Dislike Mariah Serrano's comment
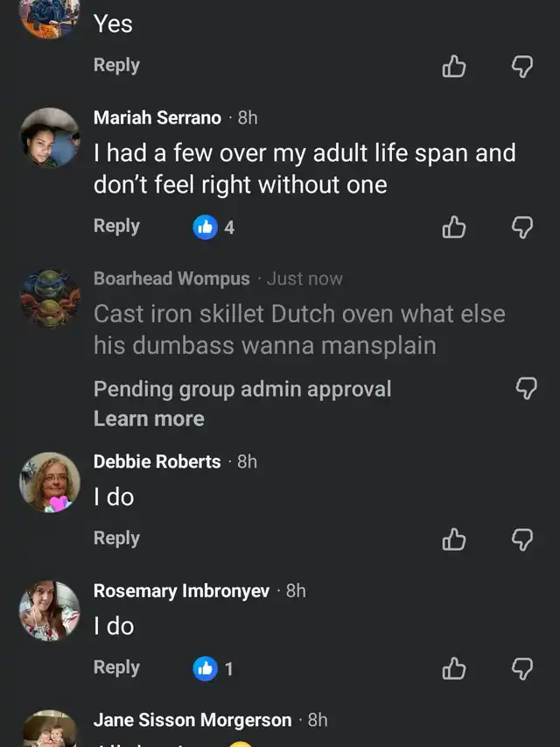Viewport: 560px width, 747px height. (522, 228)
